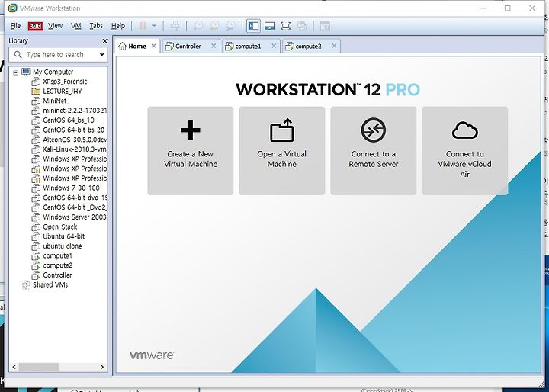
Task: Click the full screen mode toolbar icon
Action: pos(286,26)
